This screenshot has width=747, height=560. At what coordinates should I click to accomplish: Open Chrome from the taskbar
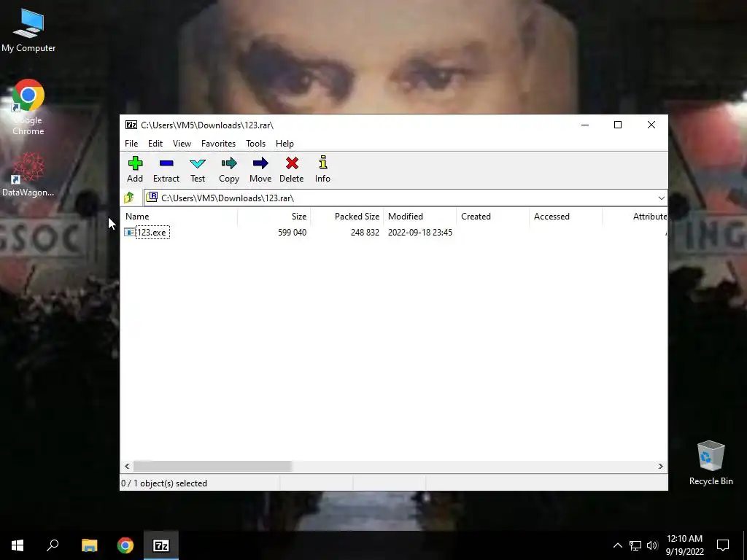tap(125, 545)
